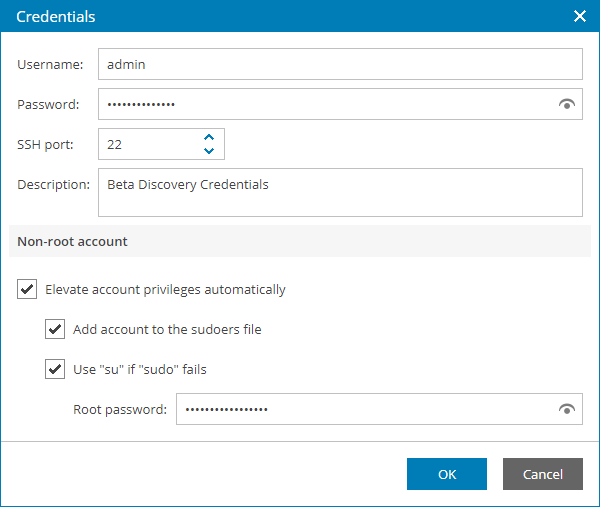Disable Use "su" if "sudo" fails option
Viewport: 600px width, 507px height.
pyautogui.click(x=55, y=370)
